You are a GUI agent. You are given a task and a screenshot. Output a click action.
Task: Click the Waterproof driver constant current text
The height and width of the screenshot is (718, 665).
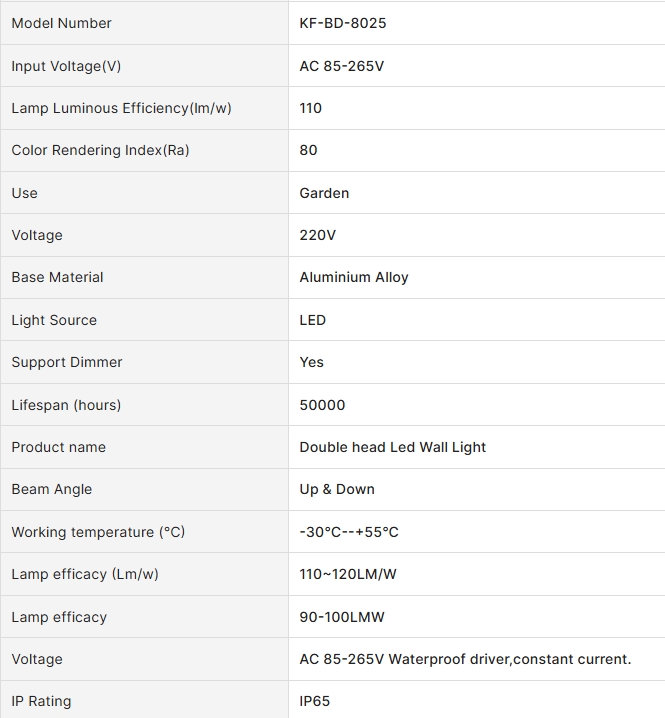510,659
